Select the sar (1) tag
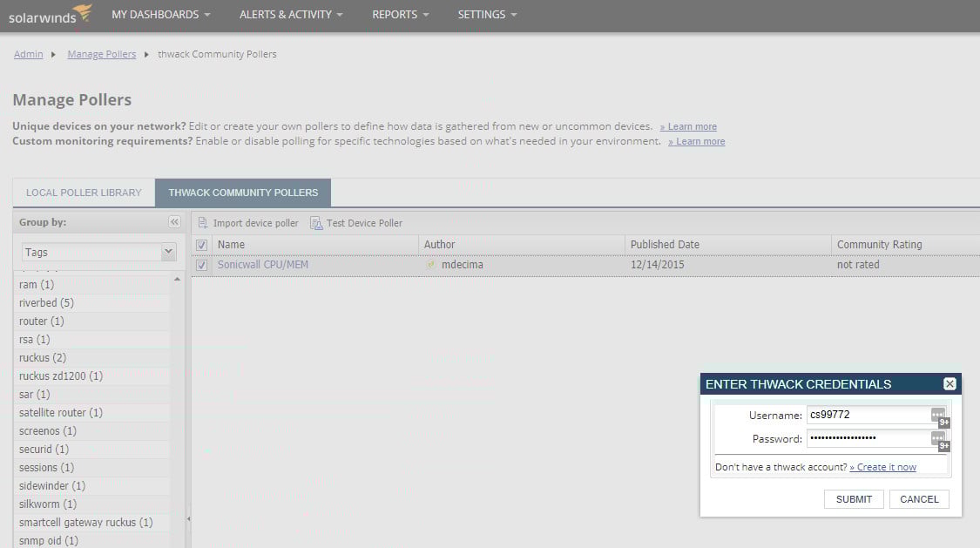This screenshot has height=548, width=980. click(x=91, y=395)
